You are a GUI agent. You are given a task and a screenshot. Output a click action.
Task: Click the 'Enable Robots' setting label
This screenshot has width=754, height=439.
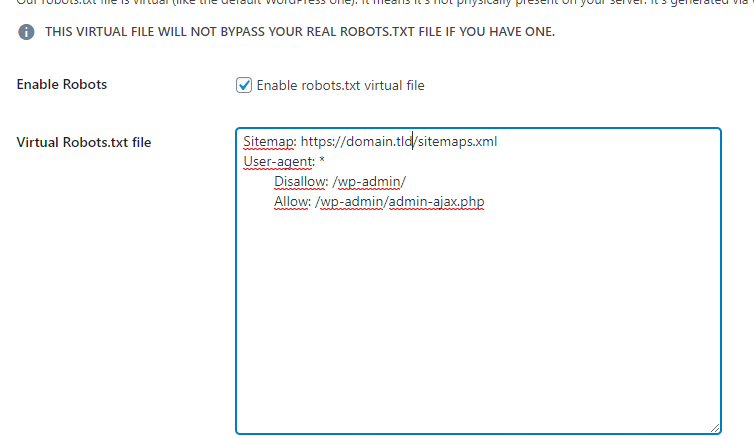[x=62, y=85]
